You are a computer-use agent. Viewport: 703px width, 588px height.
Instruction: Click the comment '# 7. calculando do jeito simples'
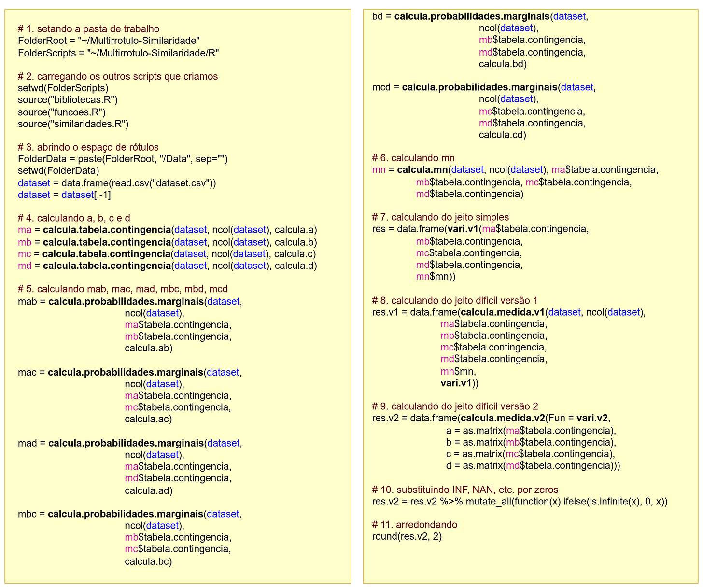tap(440, 217)
